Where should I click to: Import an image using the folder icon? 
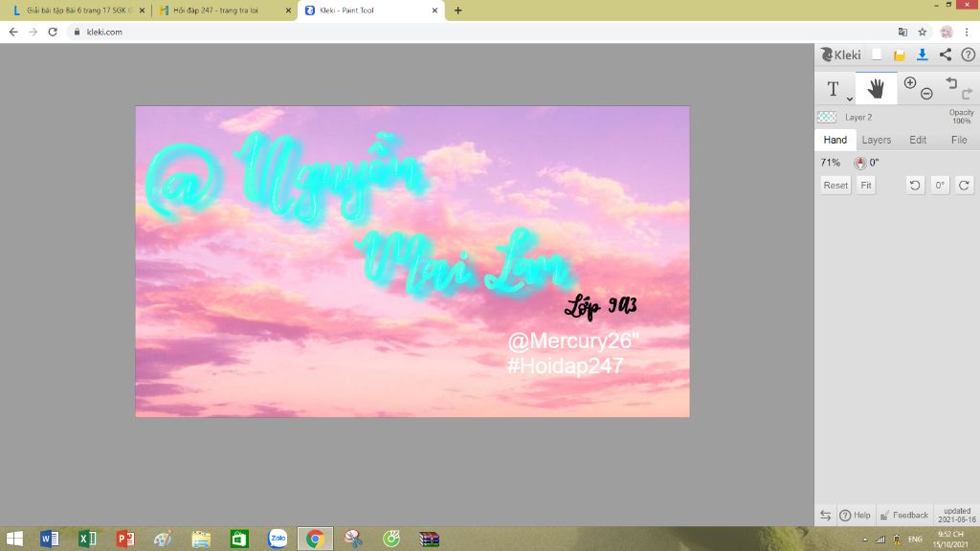900,55
